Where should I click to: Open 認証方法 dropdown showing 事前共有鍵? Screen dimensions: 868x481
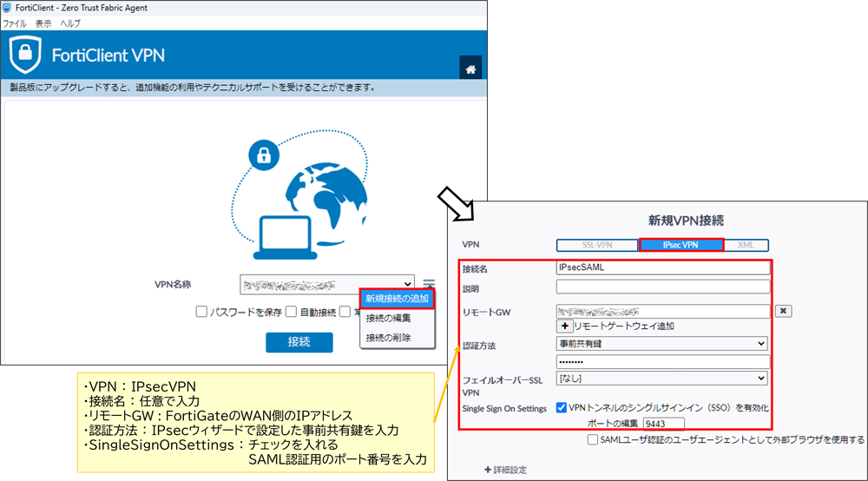point(662,344)
